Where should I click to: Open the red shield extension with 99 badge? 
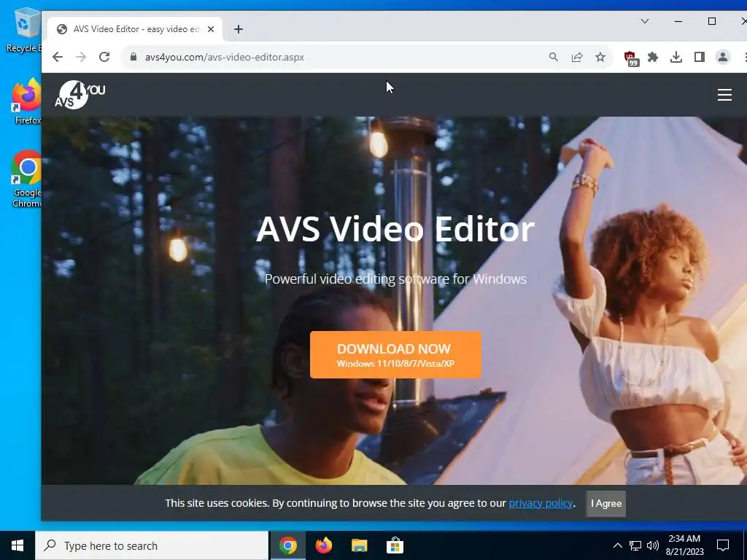tap(631, 58)
